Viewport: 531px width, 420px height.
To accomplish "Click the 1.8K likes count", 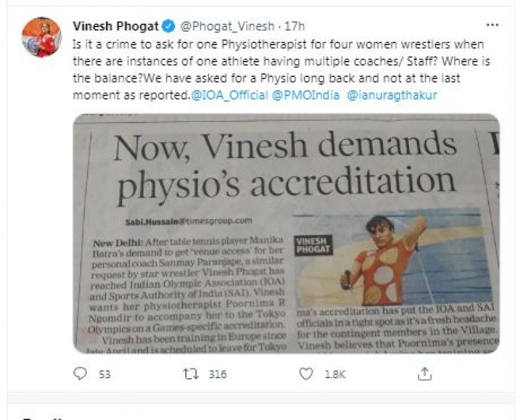I will [x=333, y=374].
